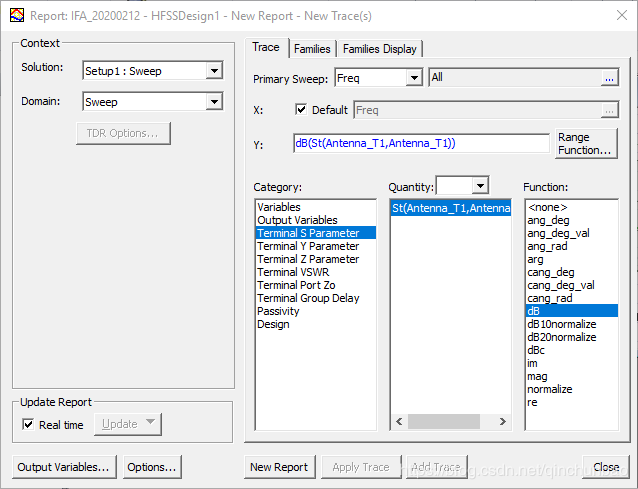The height and width of the screenshot is (489, 638).
Task: Click the Add Trace button
Action: [x=436, y=467]
